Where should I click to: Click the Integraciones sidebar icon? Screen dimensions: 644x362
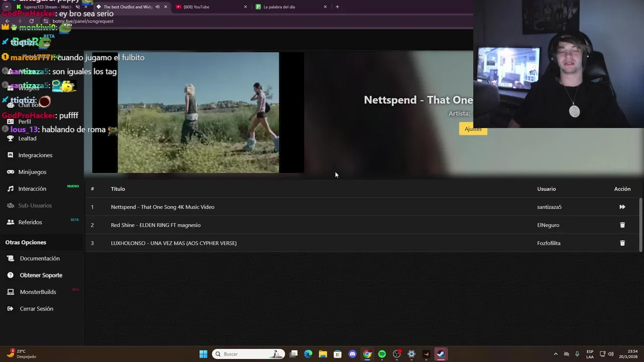tap(10, 155)
